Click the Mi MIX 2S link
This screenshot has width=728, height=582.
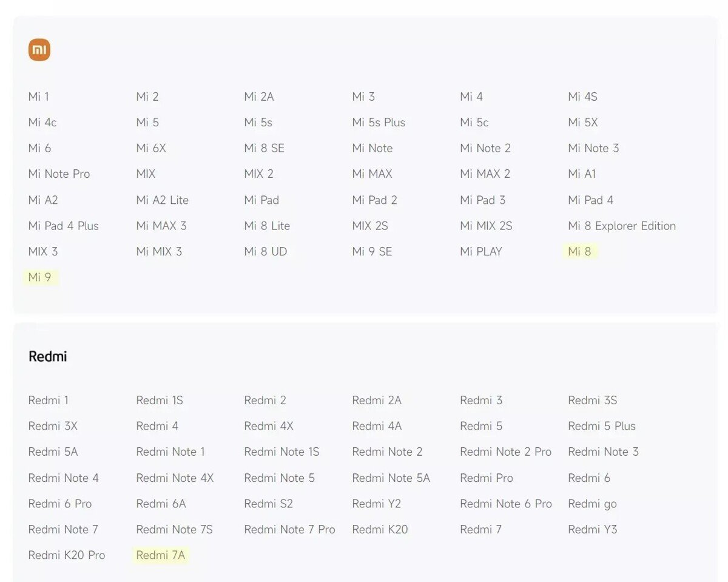[x=487, y=226]
